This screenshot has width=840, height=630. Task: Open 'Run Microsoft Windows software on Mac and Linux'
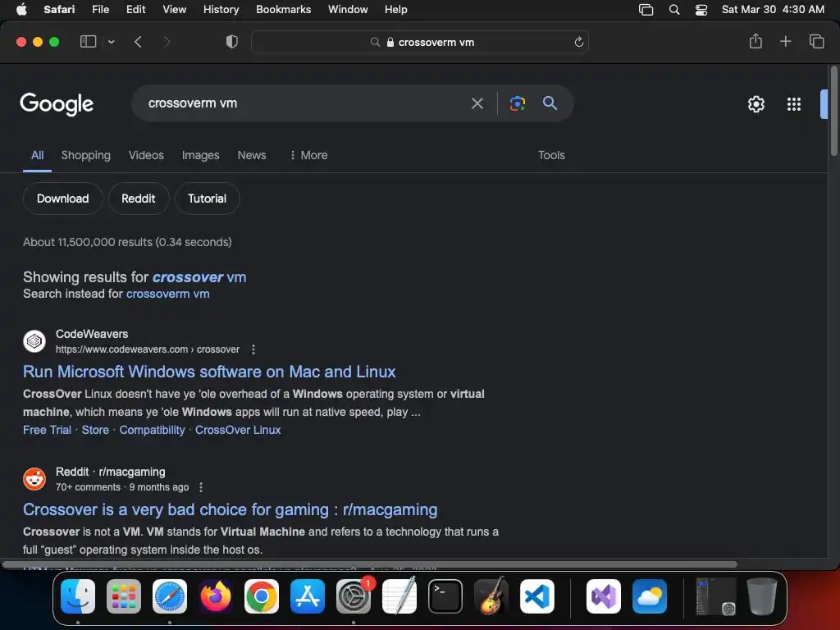tap(209, 372)
